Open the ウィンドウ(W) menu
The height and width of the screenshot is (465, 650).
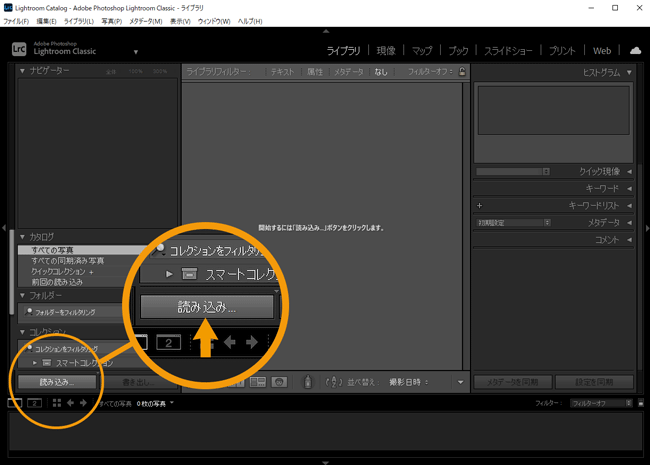point(214,21)
